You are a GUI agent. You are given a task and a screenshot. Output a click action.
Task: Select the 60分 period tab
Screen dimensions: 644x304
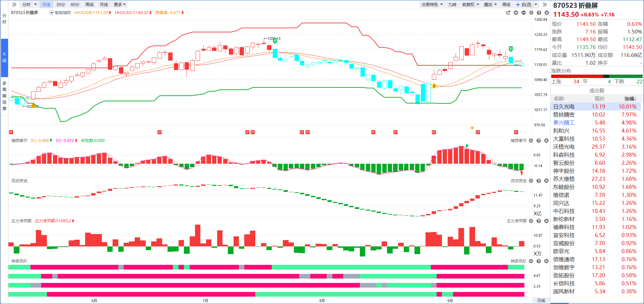pyautogui.click(x=75, y=4)
